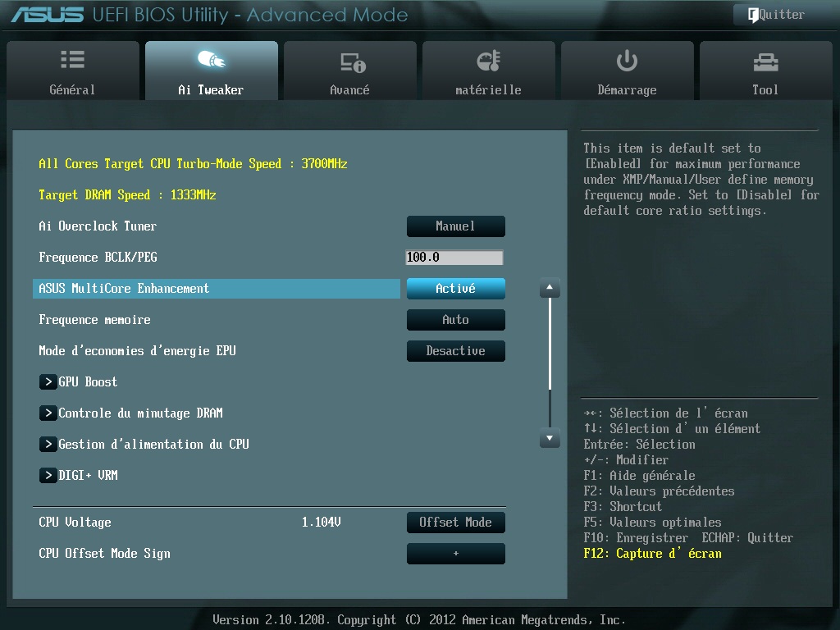
Task: Open Ai Overclock Tuner Manuel dropdown
Action: coord(455,226)
